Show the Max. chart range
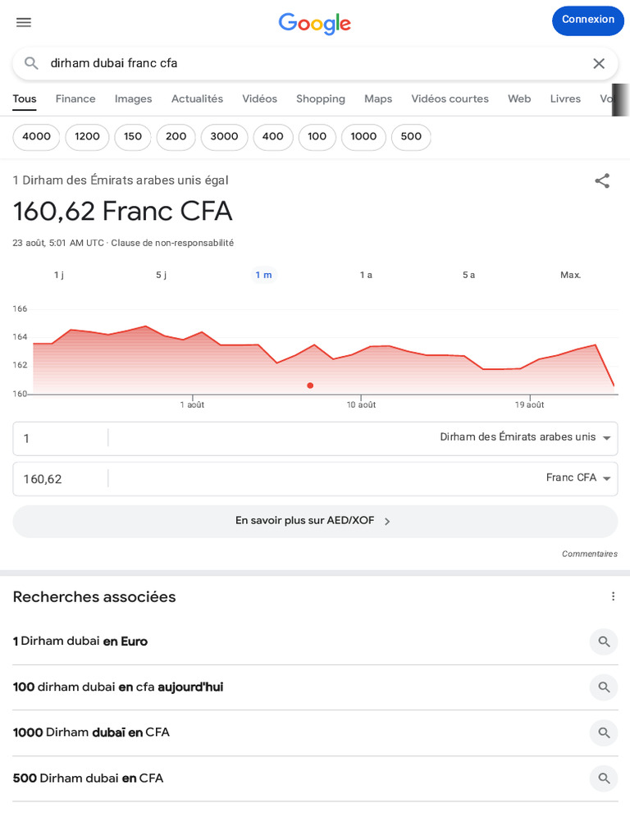Screen dimensions: 630x840 coord(570,275)
